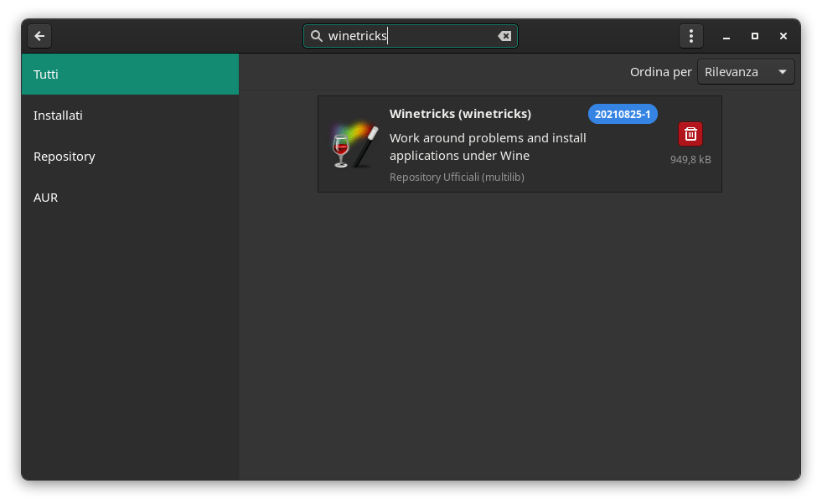The width and height of the screenshot is (822, 504).
Task: Click the Repository Ufficiali (multilib) text
Action: [x=457, y=177]
